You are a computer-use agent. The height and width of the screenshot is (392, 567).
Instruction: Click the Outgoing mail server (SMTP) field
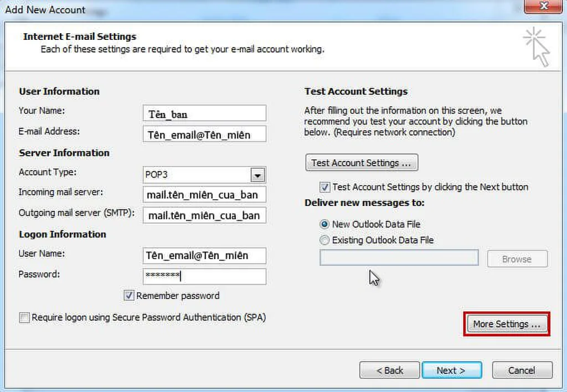coord(204,215)
